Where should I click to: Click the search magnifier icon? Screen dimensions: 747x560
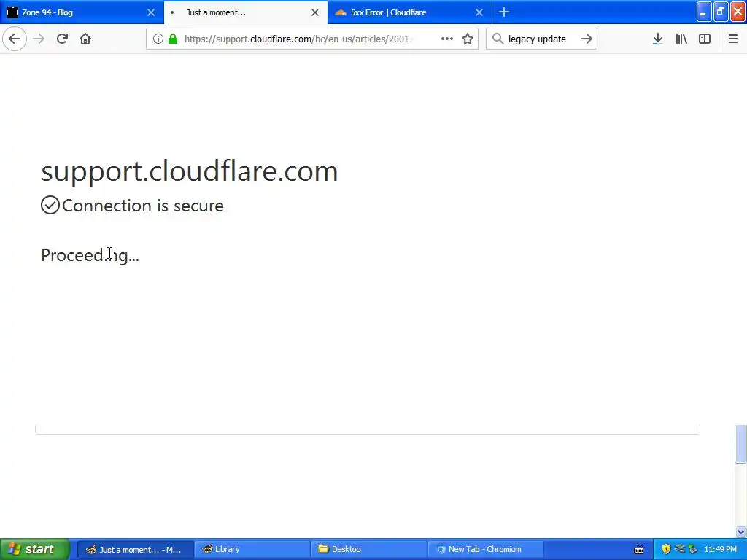498,39
